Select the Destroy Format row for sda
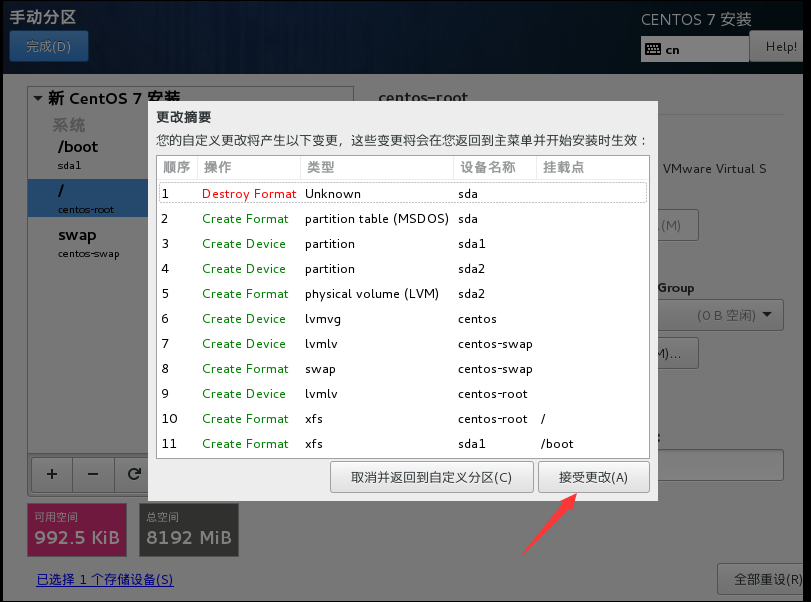 [400, 193]
